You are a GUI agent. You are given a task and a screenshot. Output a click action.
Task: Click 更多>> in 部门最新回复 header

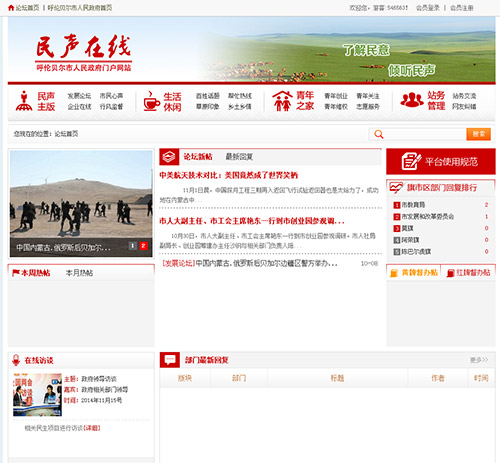point(479,360)
